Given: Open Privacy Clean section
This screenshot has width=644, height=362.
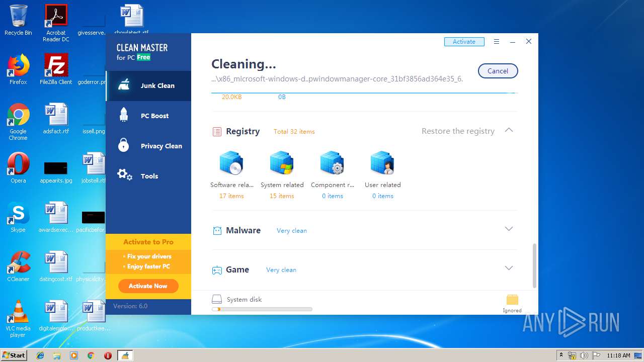Looking at the screenshot, I should [x=148, y=146].
